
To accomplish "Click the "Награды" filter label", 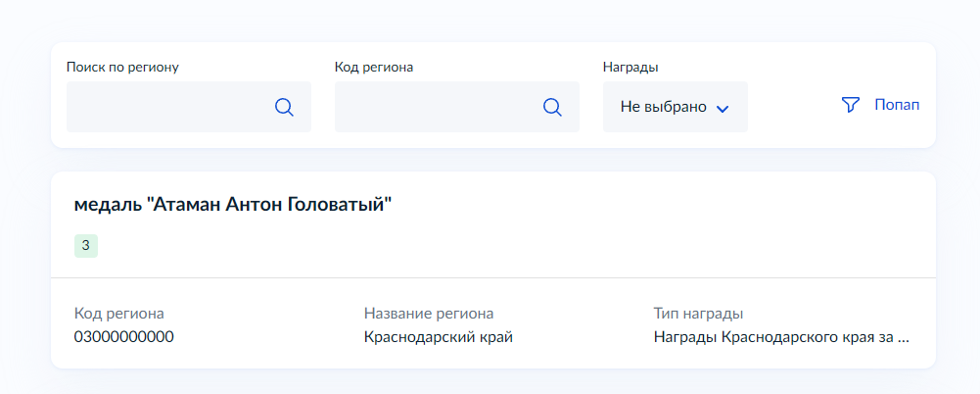I will (x=630, y=67).
